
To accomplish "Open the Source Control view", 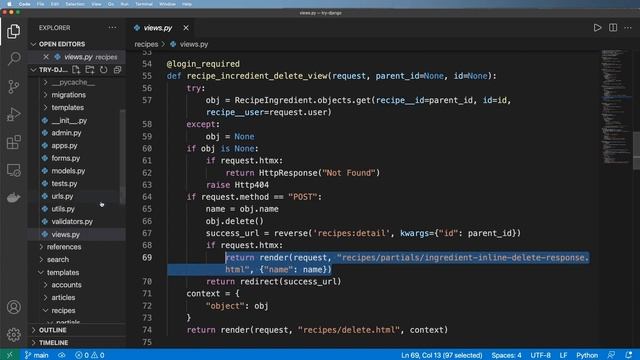I will pyautogui.click(x=13, y=87).
